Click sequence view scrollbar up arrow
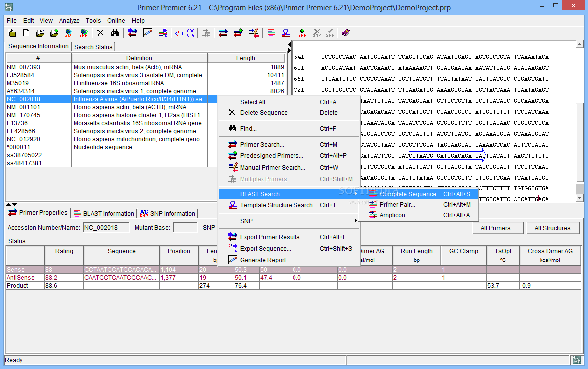Screen dimensions: 588x369 pyautogui.click(x=580, y=44)
